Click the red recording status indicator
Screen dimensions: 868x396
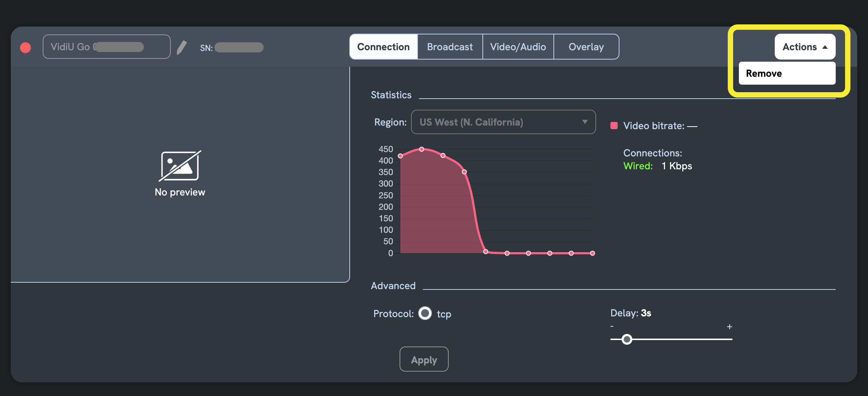click(25, 47)
